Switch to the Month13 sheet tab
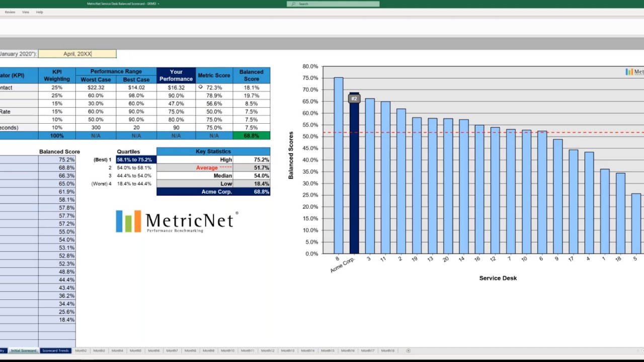This screenshot has width=644, height=362. coord(287,350)
